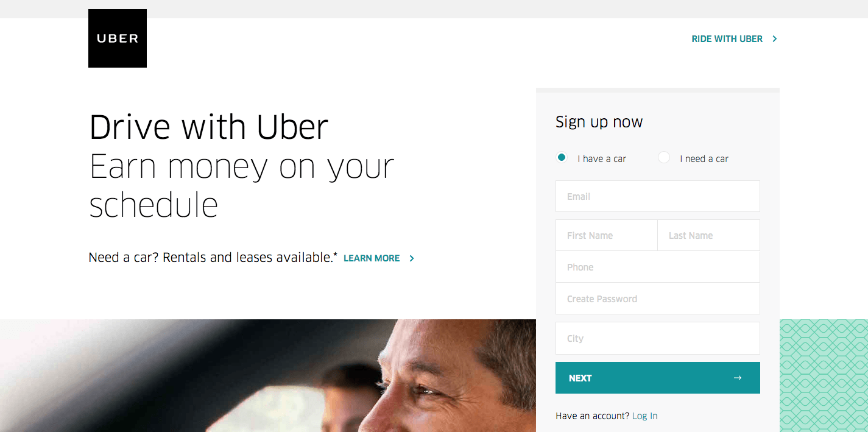Screen dimensions: 868x432
Task: Focus the Email input field
Action: pos(658,196)
